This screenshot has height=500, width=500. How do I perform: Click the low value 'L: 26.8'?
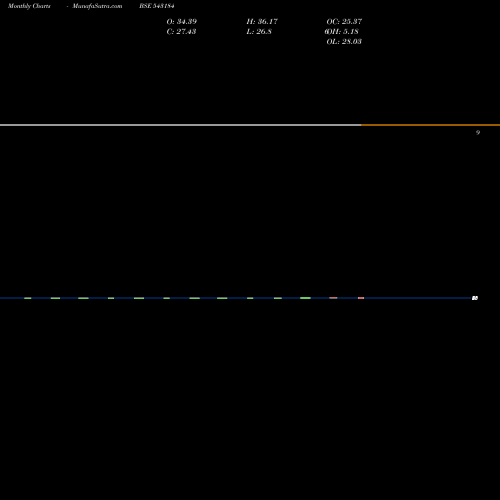[x=259, y=31]
